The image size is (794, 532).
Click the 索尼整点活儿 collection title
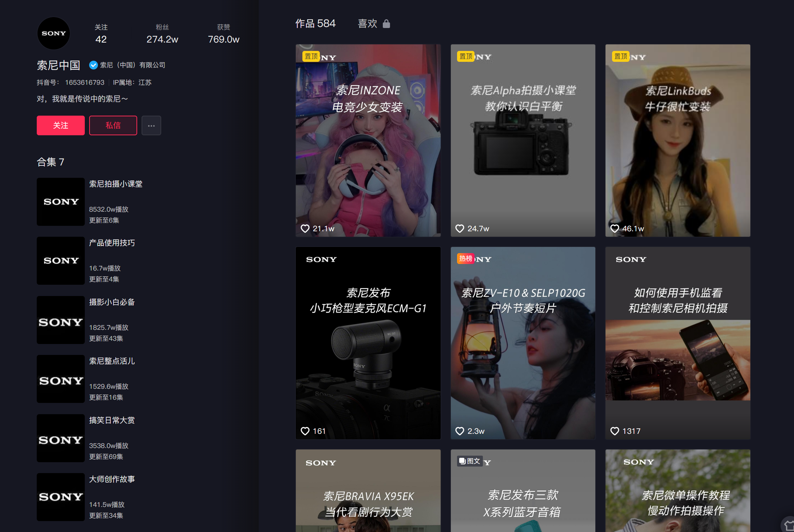pos(112,361)
